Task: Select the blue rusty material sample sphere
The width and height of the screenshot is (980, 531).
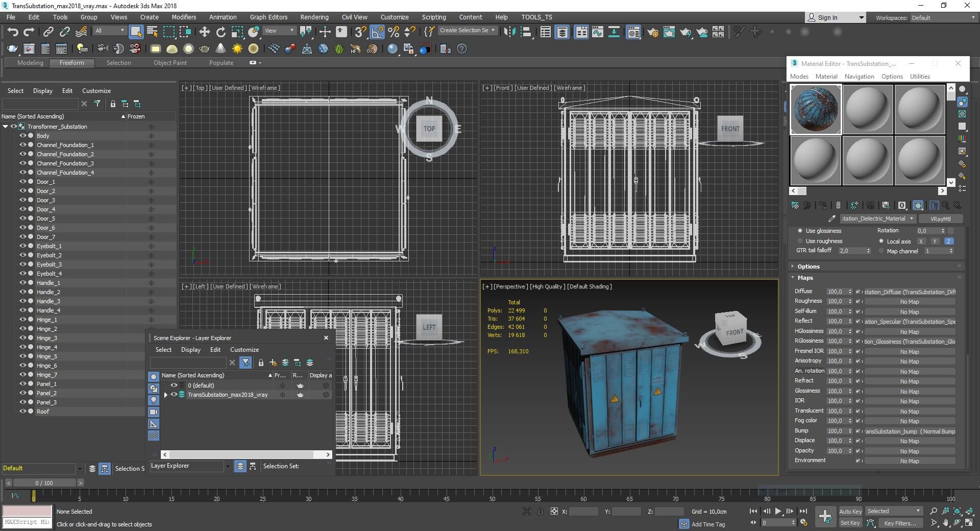Action: [x=816, y=109]
